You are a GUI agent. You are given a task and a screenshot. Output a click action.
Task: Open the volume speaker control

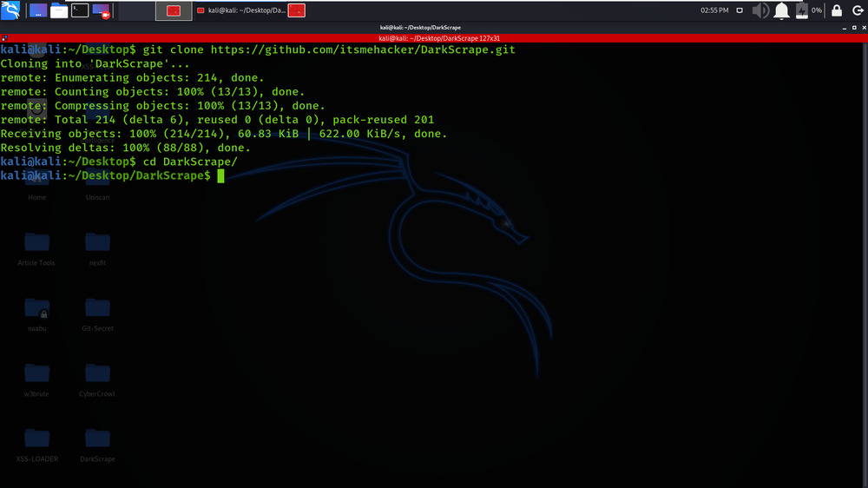(x=760, y=10)
